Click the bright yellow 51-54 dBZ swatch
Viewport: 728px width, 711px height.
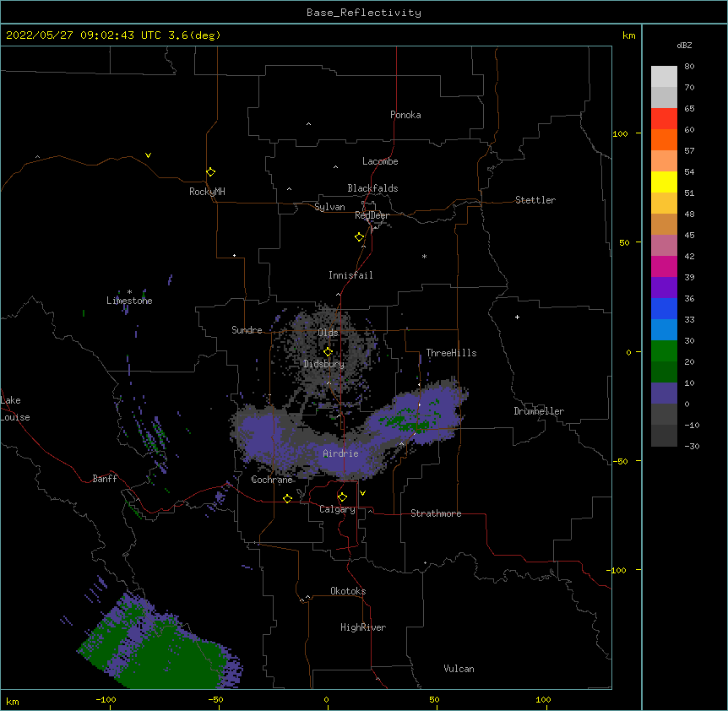664,182
